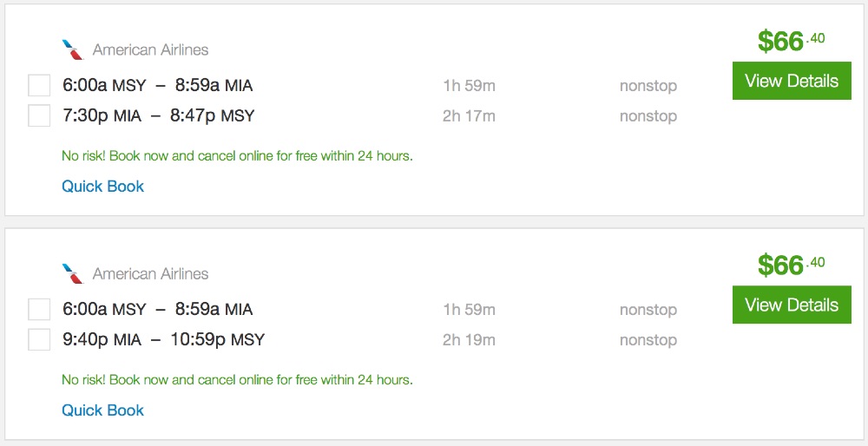The width and height of the screenshot is (868, 446).
Task: Click the nonstop label for the 7:30p flight
Action: click(x=648, y=116)
